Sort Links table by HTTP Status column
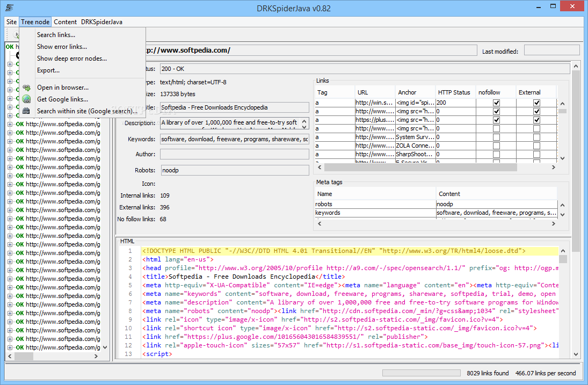 tap(455, 92)
